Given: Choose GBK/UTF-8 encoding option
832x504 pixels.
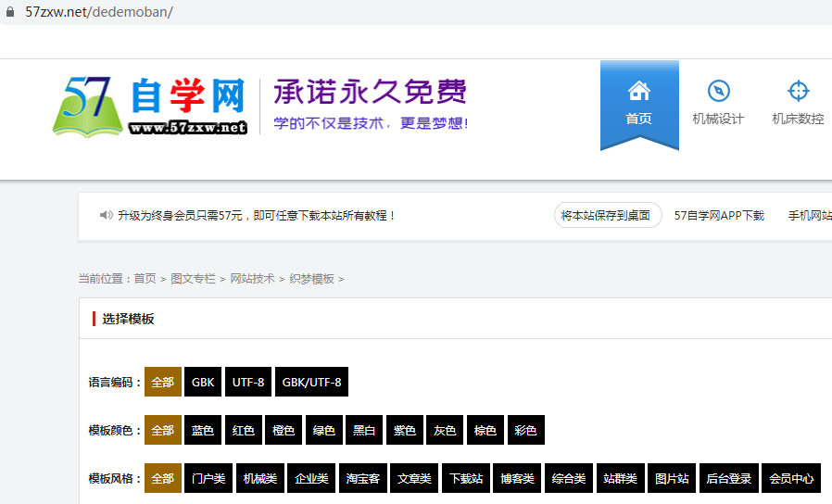Looking at the screenshot, I should coord(311,382).
